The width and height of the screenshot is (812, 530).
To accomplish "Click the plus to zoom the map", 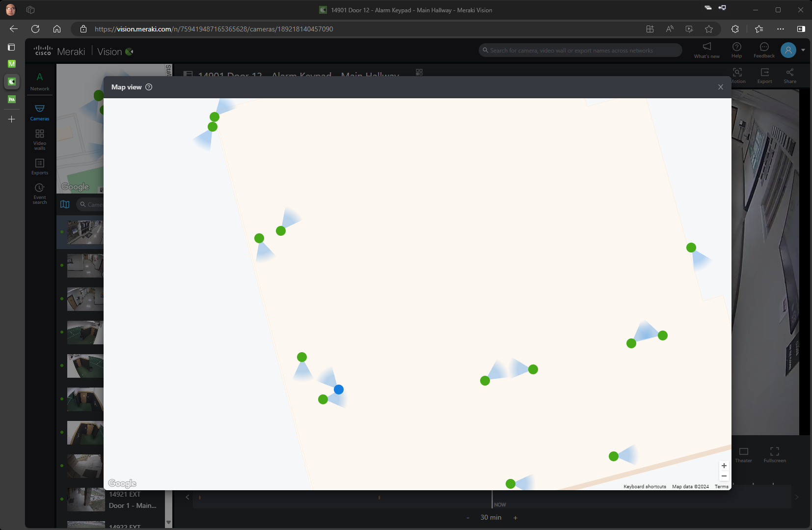I will click(x=724, y=466).
